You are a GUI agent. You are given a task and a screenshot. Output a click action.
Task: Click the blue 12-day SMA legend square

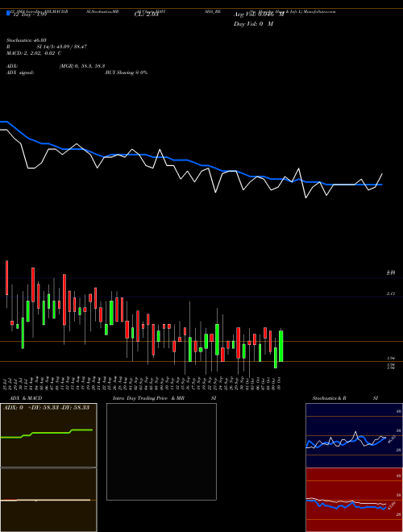click(8, 13)
